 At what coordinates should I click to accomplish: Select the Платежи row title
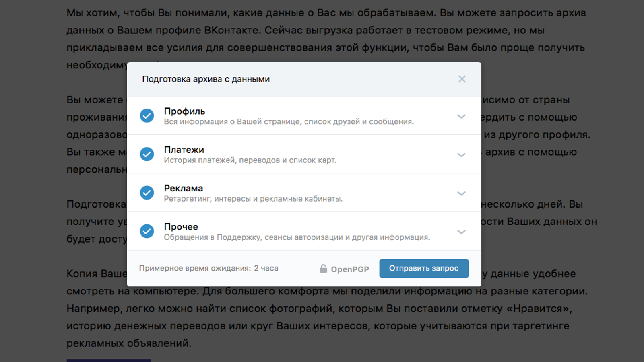(184, 150)
